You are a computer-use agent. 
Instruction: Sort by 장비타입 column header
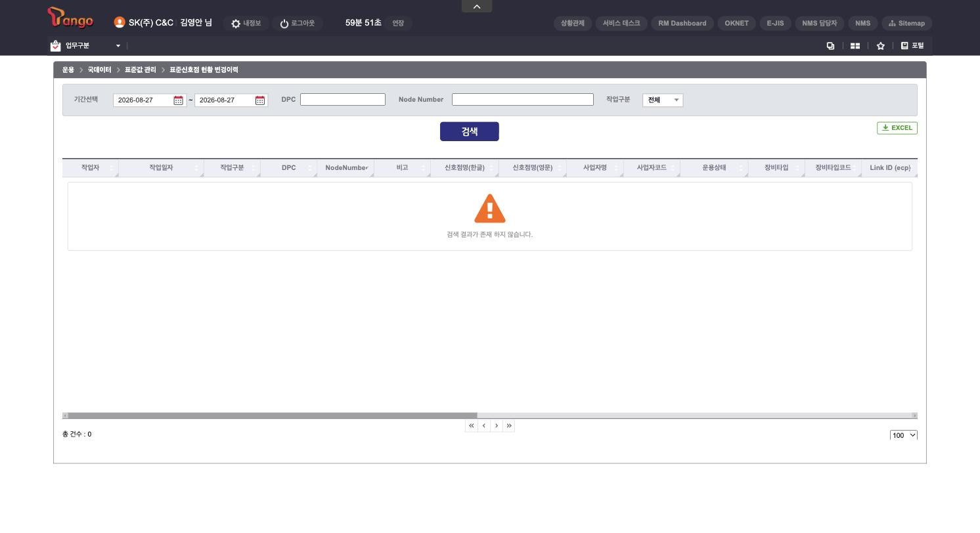pyautogui.click(x=776, y=168)
